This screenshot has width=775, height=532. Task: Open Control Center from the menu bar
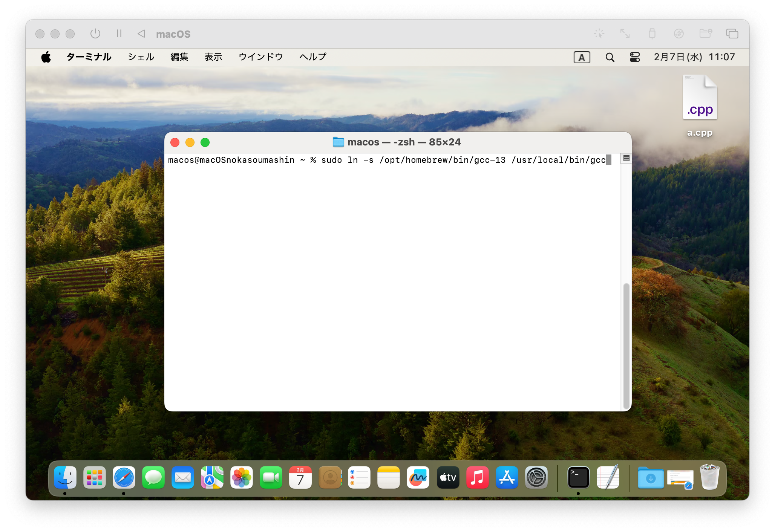click(635, 57)
